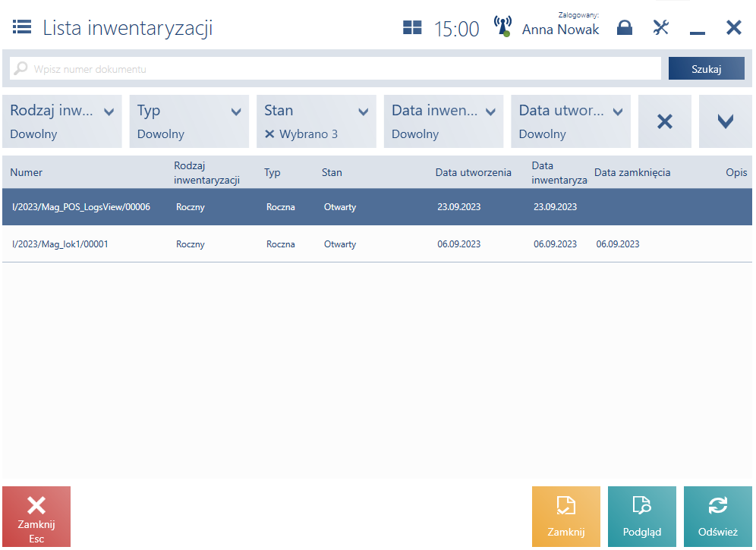
Task: Check the connection antenna status icon
Action: [502, 27]
